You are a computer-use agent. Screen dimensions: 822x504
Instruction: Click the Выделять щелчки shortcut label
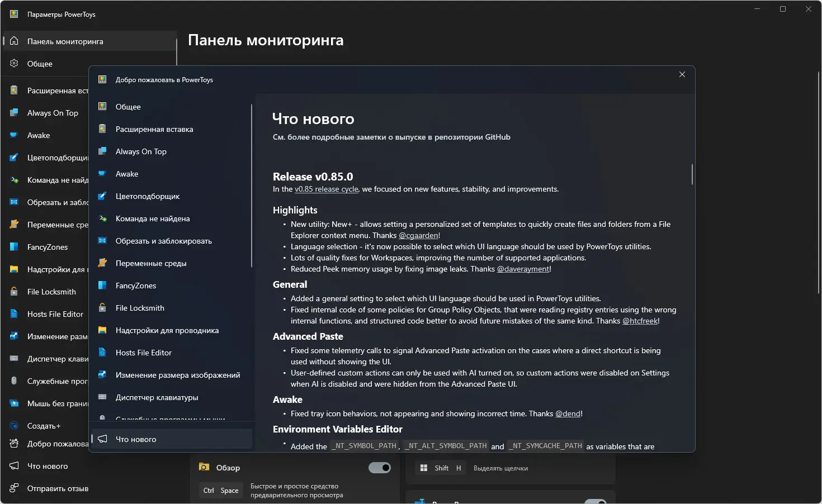[500, 468]
